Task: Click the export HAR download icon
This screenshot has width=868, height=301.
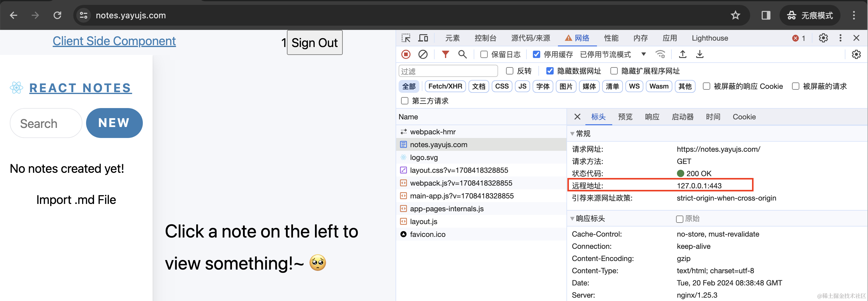Action: [700, 54]
